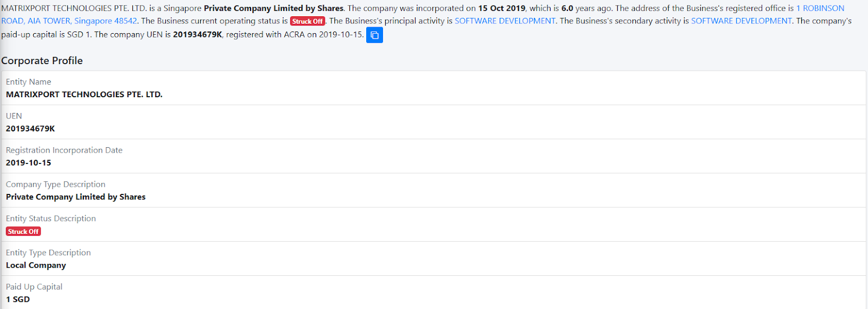
Task: Click the Local Company entity type value
Action: point(36,266)
